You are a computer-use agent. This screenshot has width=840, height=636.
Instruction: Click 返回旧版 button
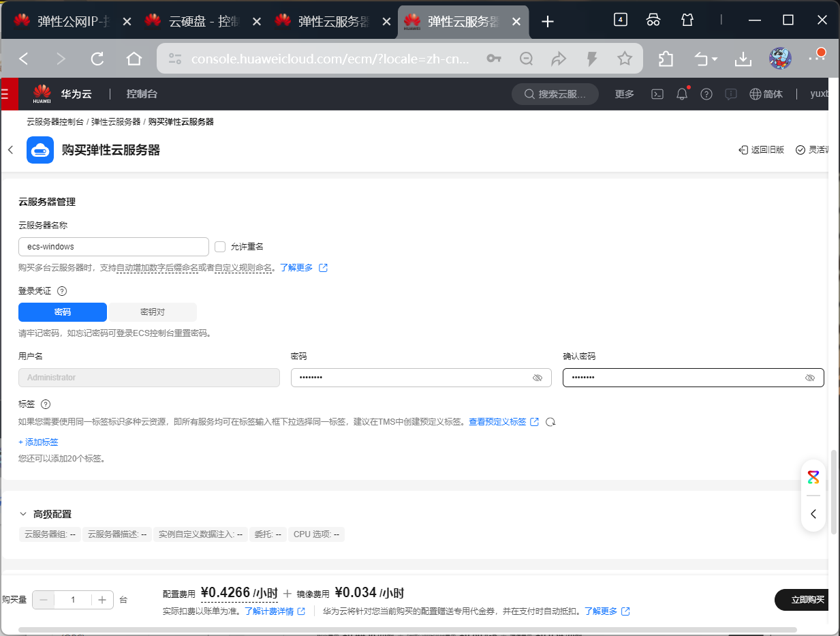(x=761, y=150)
